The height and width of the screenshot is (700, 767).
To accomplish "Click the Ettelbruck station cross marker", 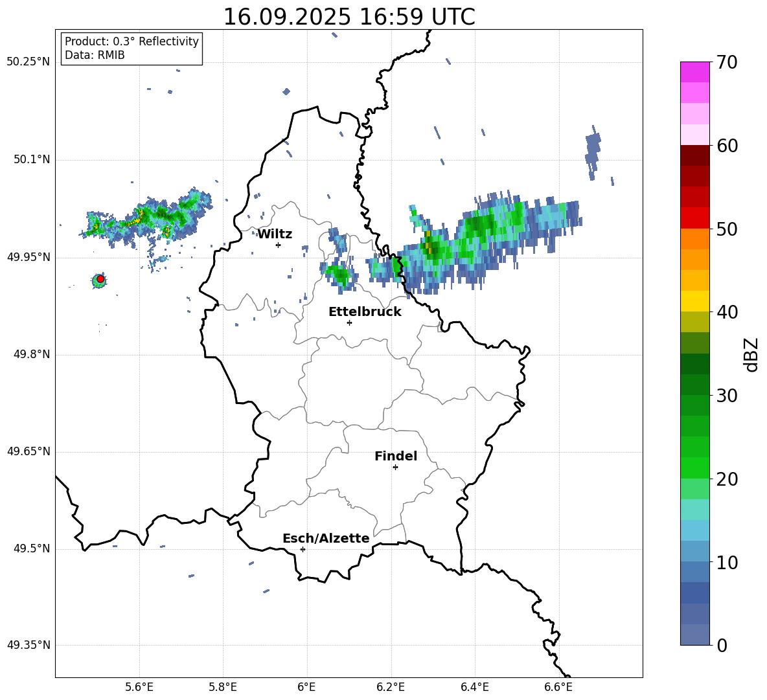I will [x=349, y=322].
